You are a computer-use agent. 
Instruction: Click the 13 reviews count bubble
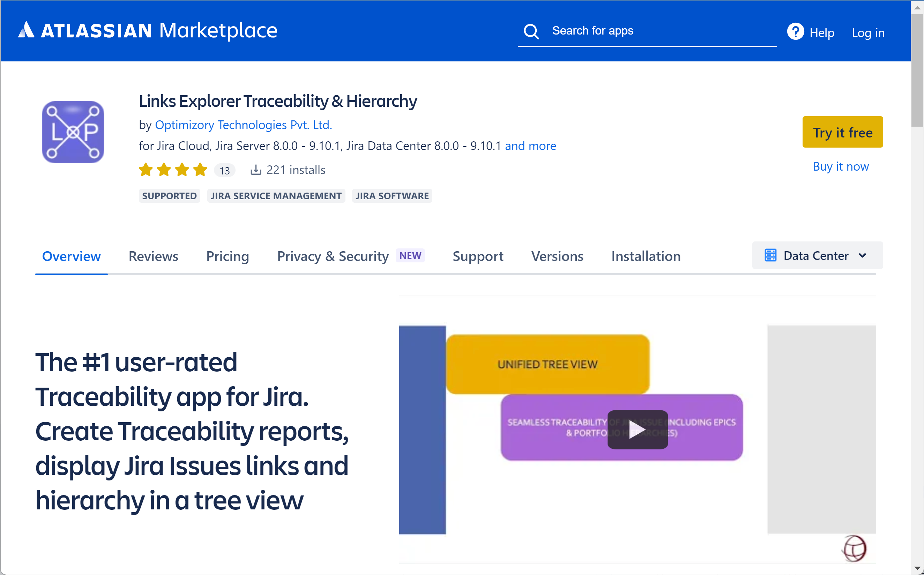[x=224, y=170]
